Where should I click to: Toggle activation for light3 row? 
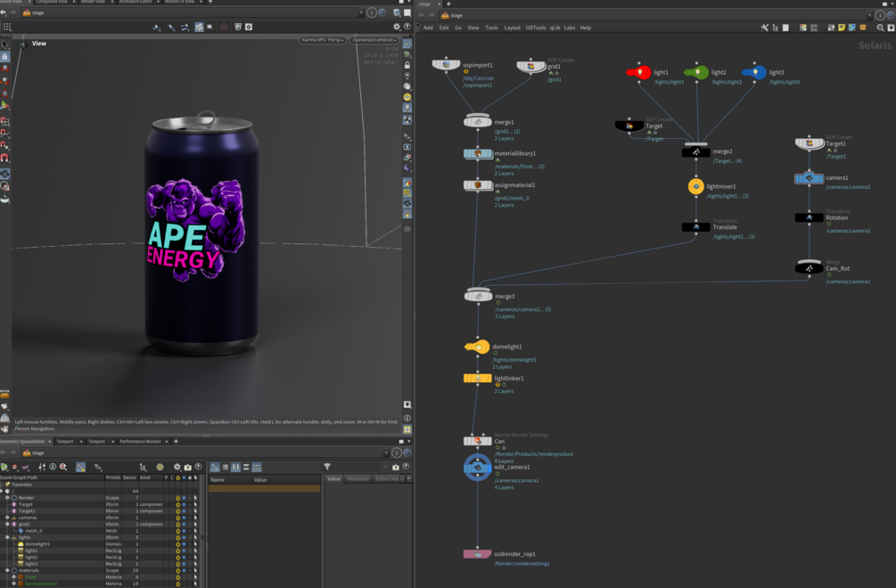[x=177, y=564]
